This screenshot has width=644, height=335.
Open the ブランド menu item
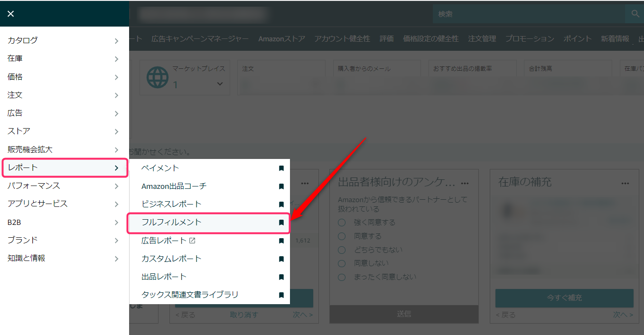pos(65,240)
